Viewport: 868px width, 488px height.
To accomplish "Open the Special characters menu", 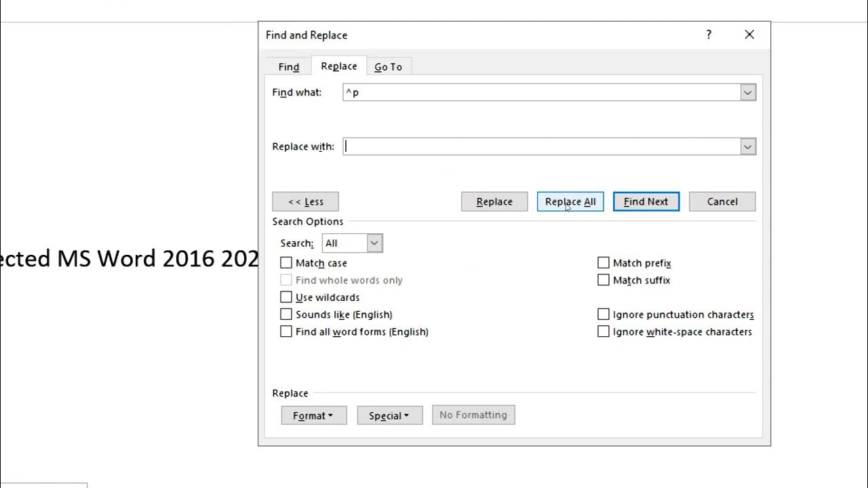I will point(389,415).
